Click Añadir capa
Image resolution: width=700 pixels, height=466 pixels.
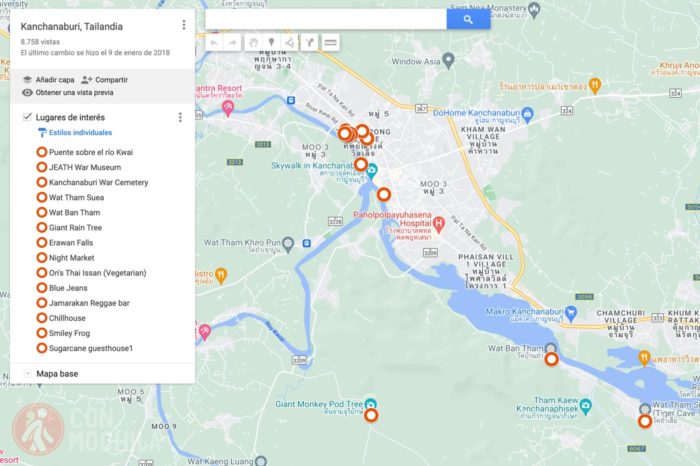48,80
